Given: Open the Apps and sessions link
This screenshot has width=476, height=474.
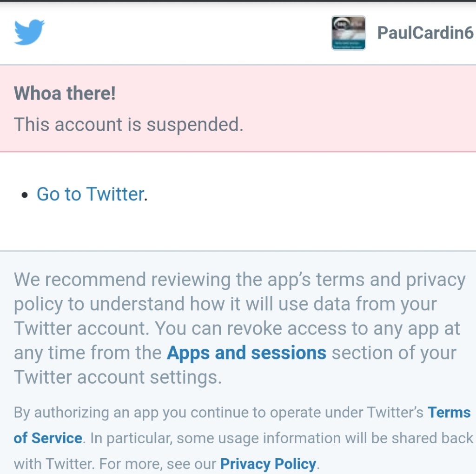Looking at the screenshot, I should [x=246, y=353].
